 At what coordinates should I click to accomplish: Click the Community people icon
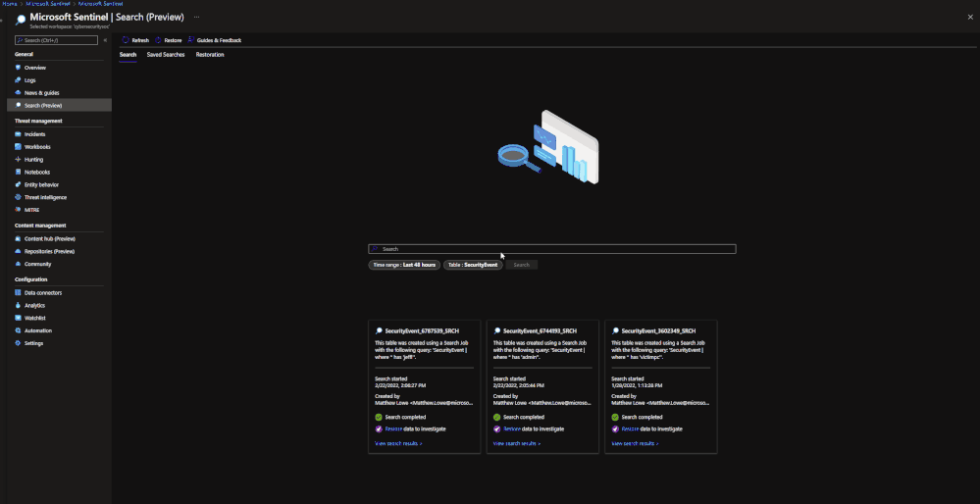[x=18, y=264]
